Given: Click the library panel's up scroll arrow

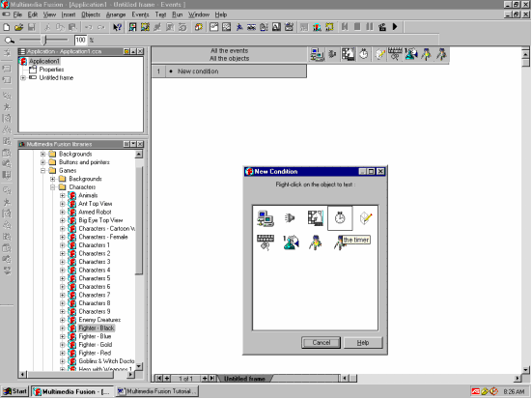Looking at the screenshot, I should 138,155.
